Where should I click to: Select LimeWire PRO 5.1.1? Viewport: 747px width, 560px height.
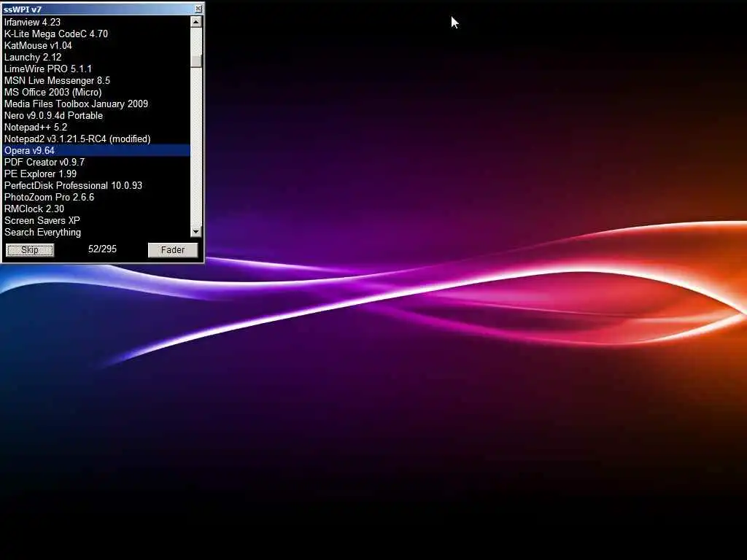click(x=97, y=69)
